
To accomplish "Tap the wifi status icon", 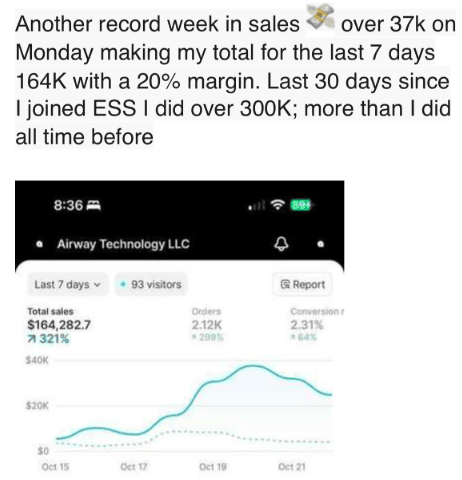I will pyautogui.click(x=278, y=204).
